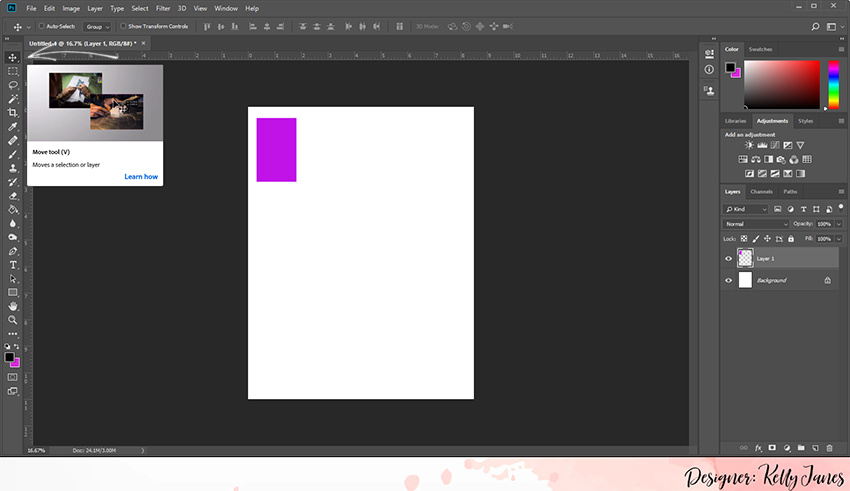Select the Blur tool
850x491 pixels.
[12, 224]
